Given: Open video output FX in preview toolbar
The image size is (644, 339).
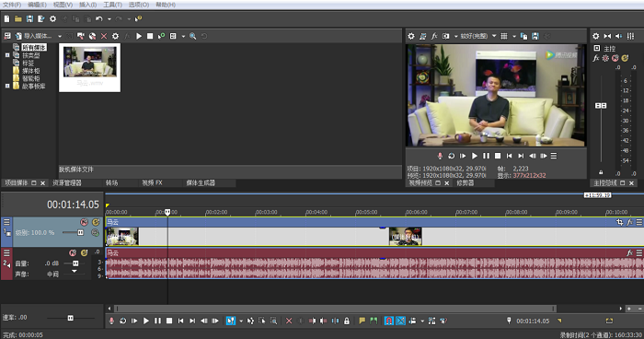Looking at the screenshot, I should point(434,36).
